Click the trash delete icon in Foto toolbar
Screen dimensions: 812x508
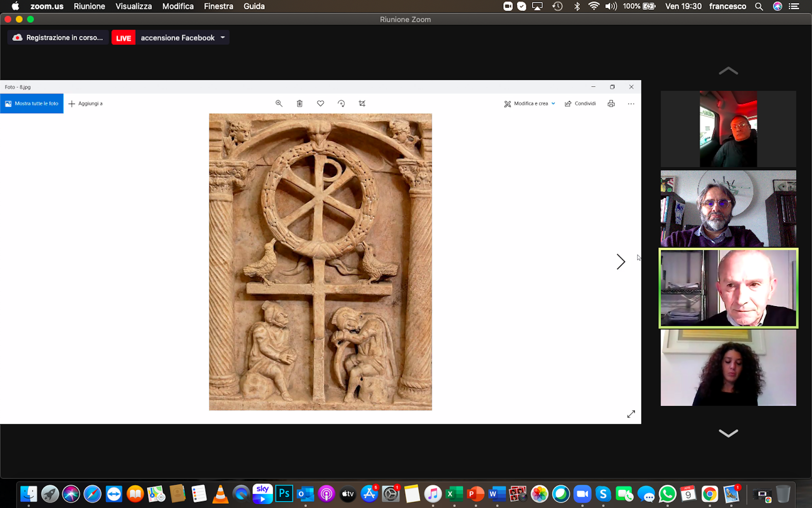point(299,103)
